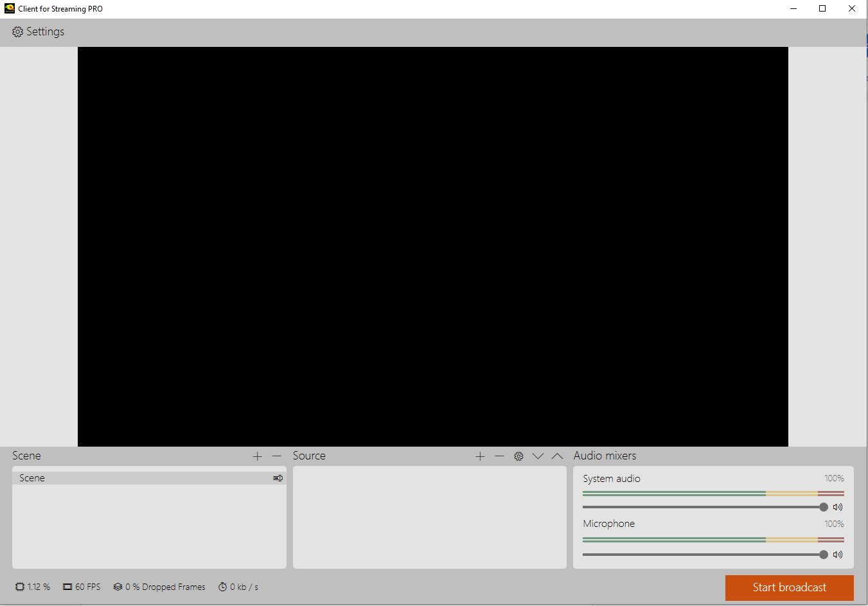Move source down with the down chevron
Image resolution: width=868 pixels, height=606 pixels.
[x=538, y=456]
